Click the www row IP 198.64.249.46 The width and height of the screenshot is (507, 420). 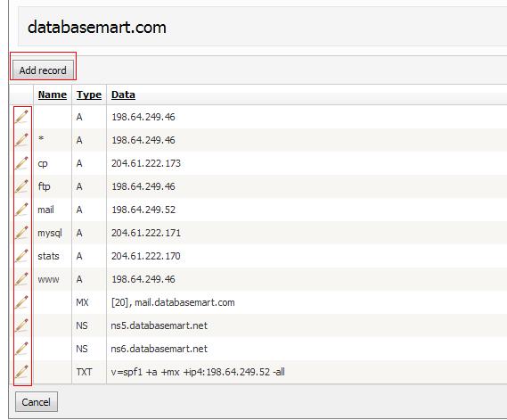coord(143,279)
